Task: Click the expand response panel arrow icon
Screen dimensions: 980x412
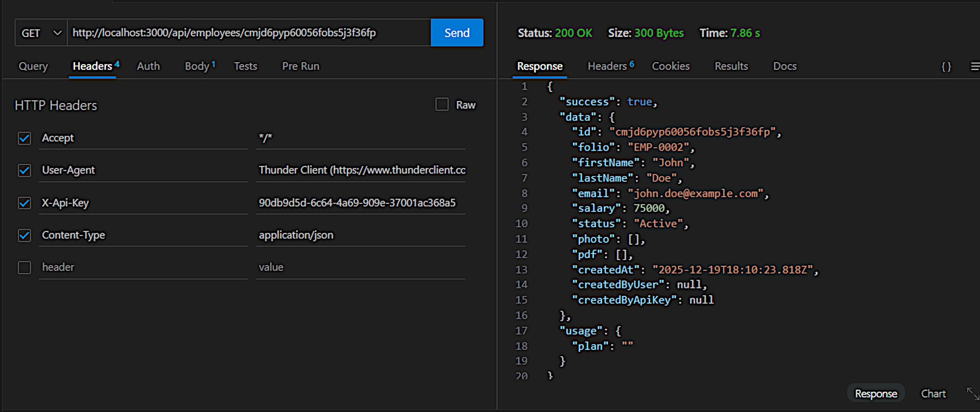Action: 972,394
